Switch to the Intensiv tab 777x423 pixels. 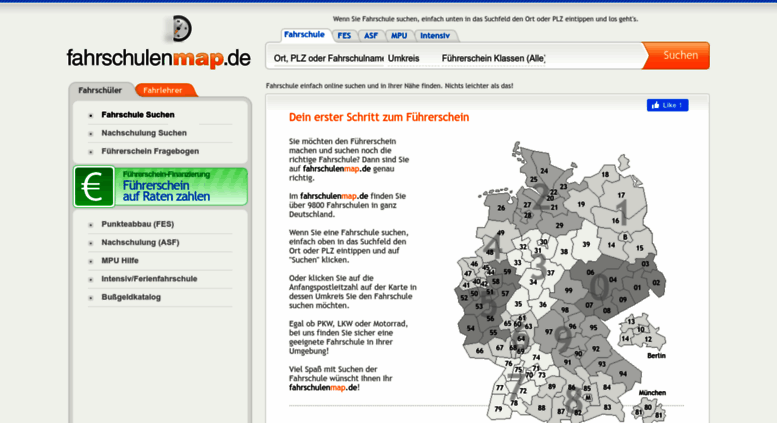click(435, 36)
